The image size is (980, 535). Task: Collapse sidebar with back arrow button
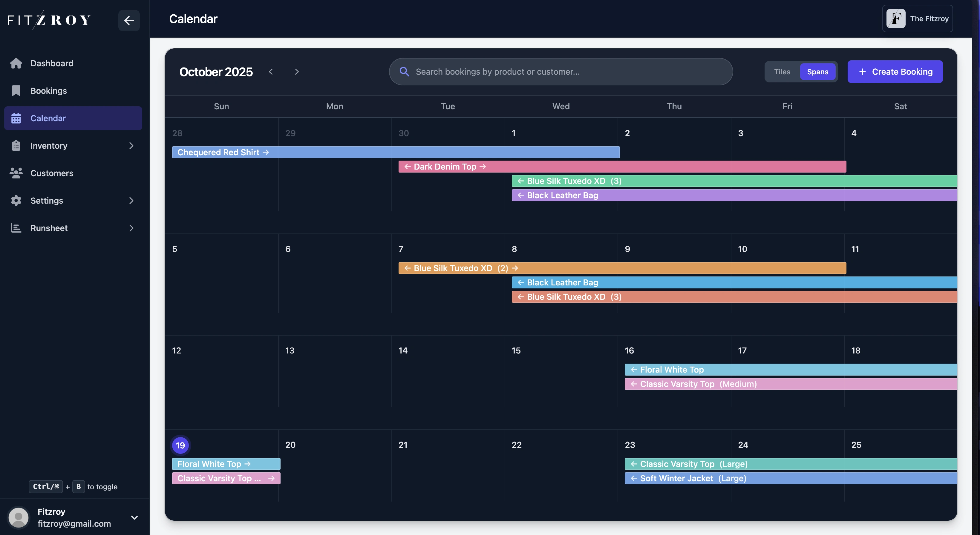(128, 20)
